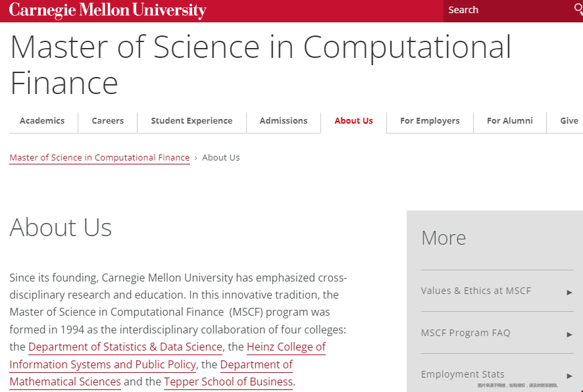Open the Values & Ethics at MSCF link
Viewport: 583px width, 392px height.
click(476, 291)
